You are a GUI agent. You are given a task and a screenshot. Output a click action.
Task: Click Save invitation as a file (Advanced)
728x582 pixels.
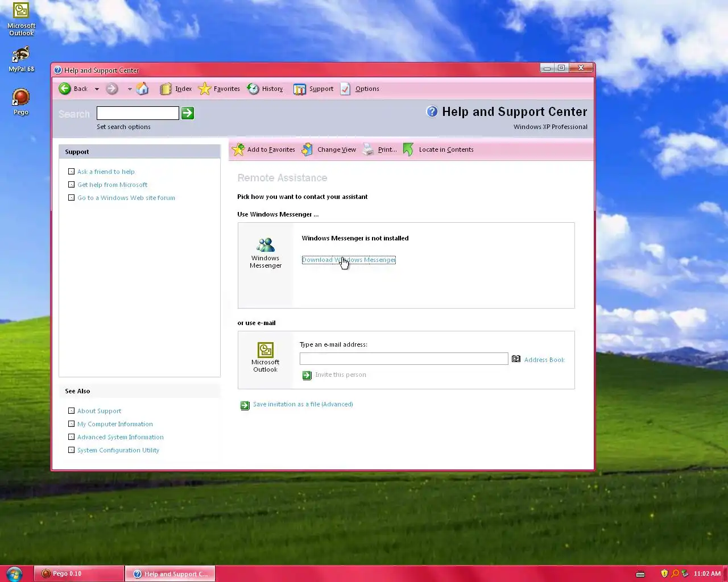303,404
